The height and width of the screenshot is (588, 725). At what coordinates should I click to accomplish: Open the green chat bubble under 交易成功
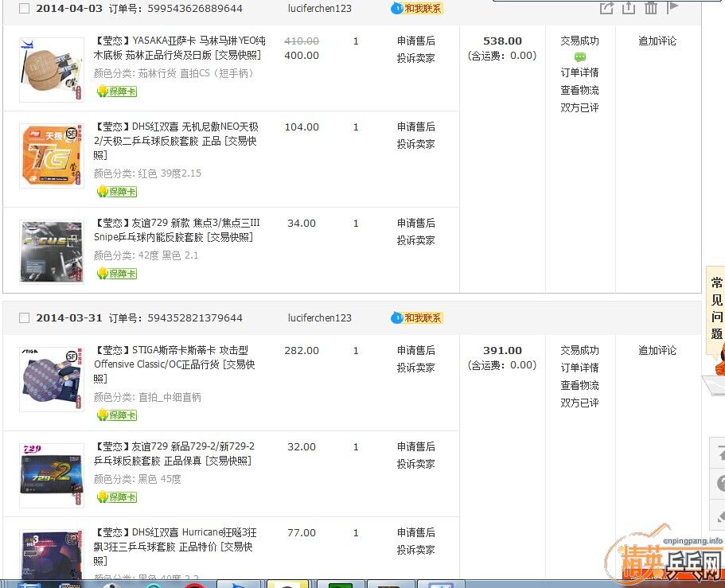(579, 57)
